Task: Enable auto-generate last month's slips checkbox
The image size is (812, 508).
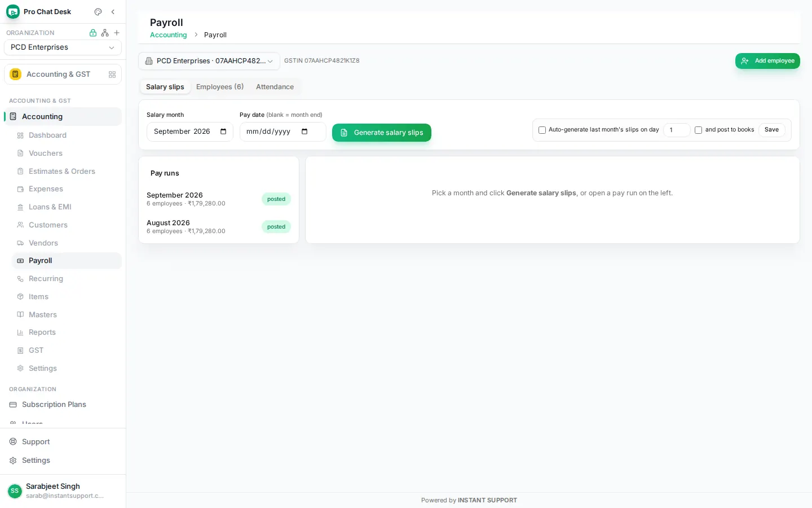Action: [x=542, y=130]
